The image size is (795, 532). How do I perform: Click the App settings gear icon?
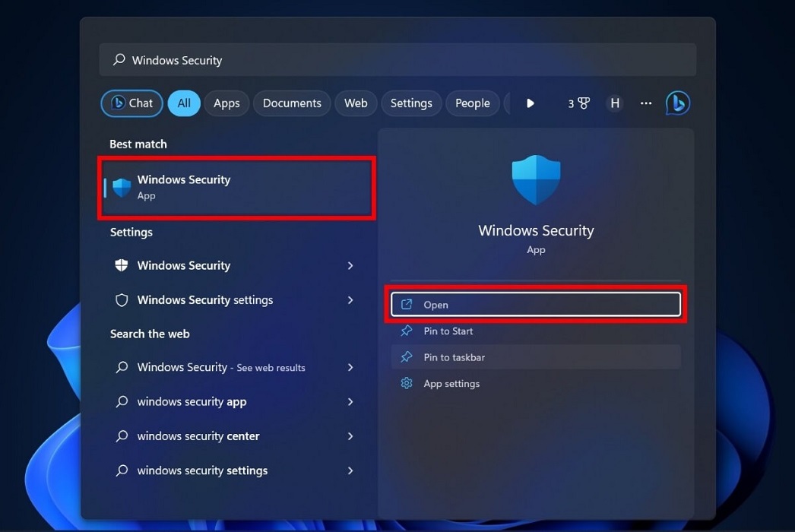point(406,384)
